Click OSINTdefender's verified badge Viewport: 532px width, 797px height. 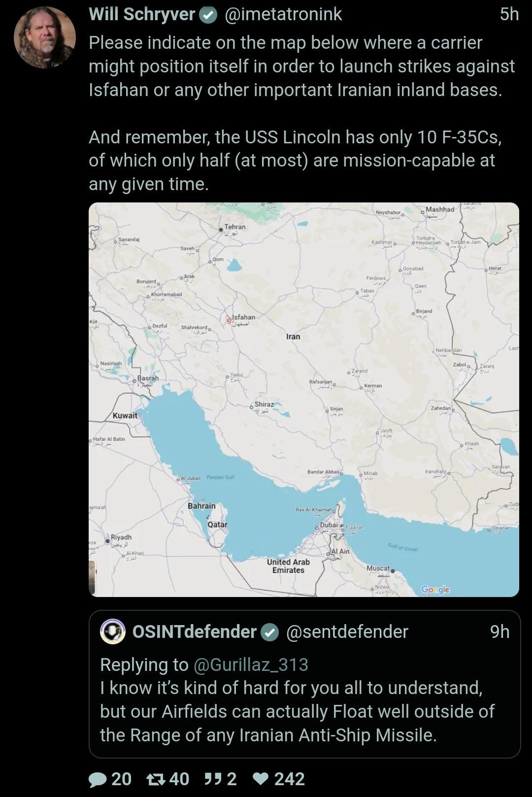[270, 632]
